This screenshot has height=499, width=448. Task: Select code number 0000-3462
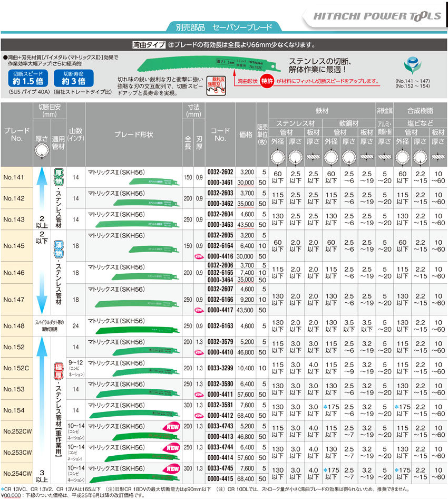pos(220,204)
